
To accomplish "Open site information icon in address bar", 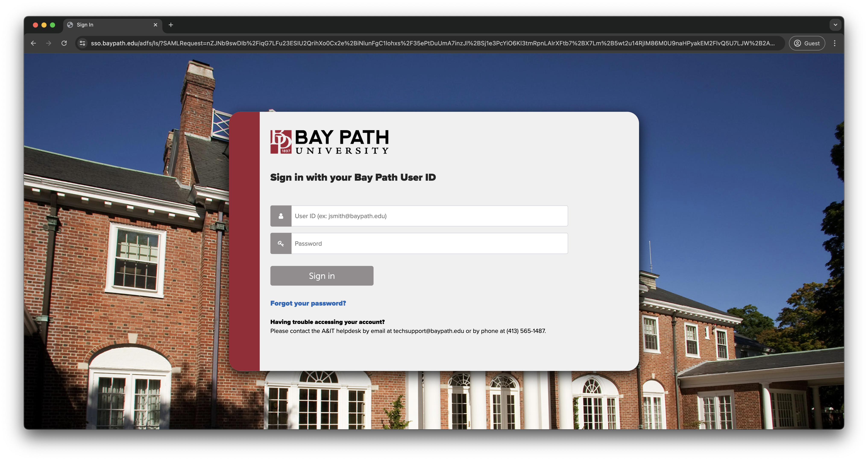I will tap(82, 43).
